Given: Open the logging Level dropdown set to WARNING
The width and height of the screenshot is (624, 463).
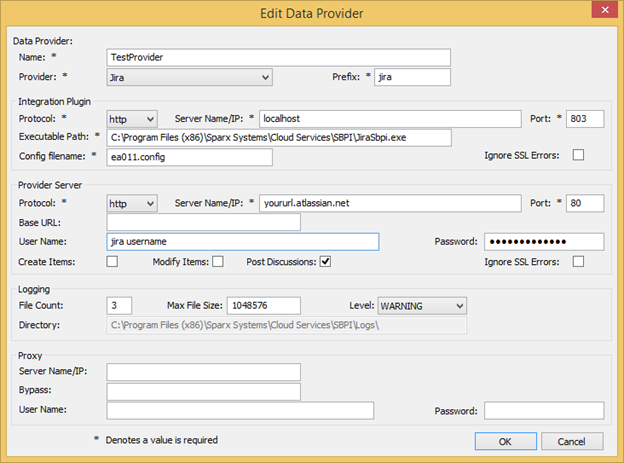Looking at the screenshot, I should pos(421,305).
